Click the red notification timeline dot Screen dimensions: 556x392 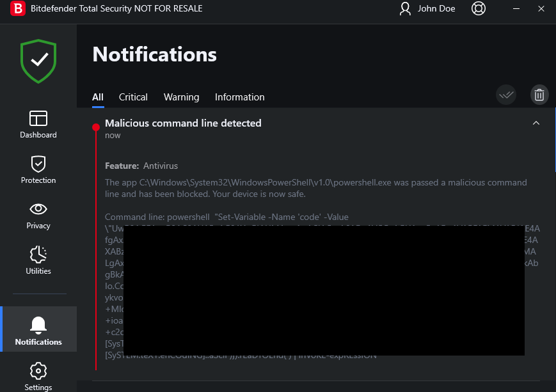[x=96, y=127]
